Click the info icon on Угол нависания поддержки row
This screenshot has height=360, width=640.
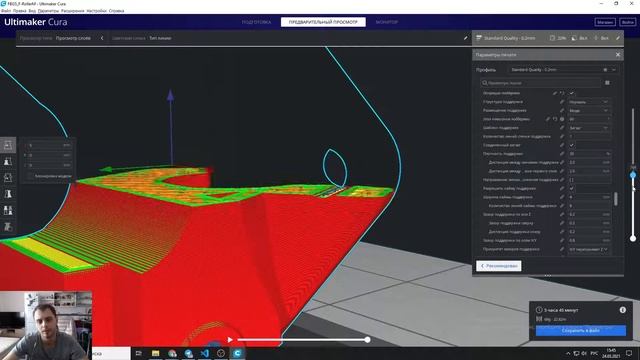pos(562,119)
